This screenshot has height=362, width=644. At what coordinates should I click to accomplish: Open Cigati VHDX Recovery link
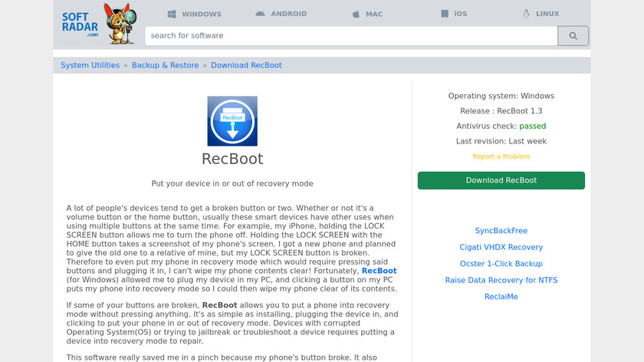[x=501, y=248]
